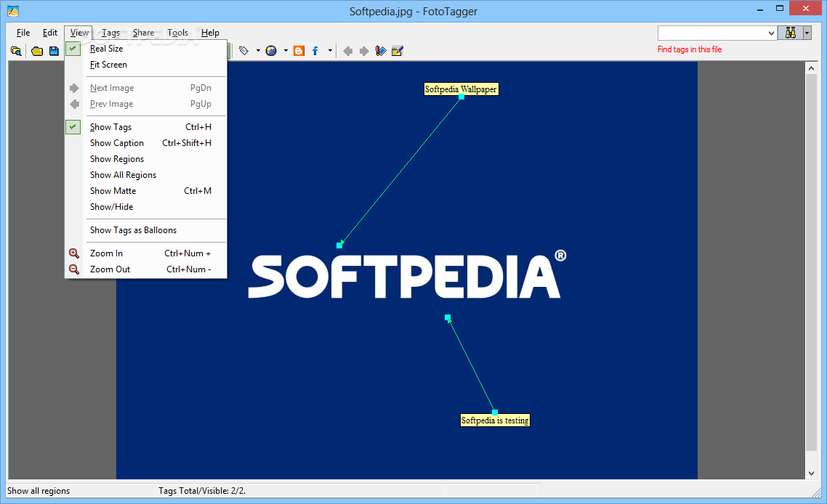Click inside the tag search input field
Screen dimensions: 827x504
tap(712, 33)
